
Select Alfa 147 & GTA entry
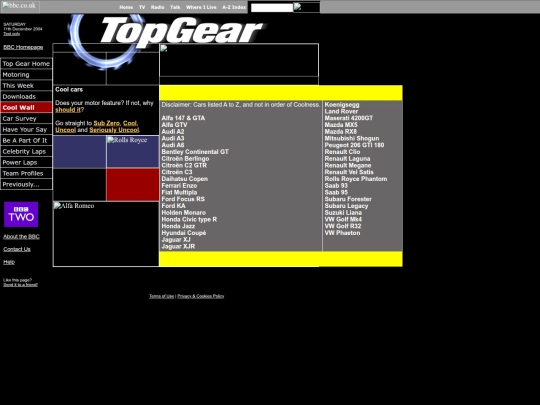pyautogui.click(x=183, y=118)
